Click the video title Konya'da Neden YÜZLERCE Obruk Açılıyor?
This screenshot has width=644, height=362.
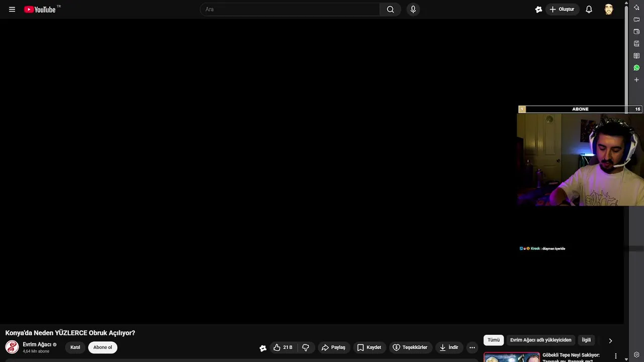(70, 333)
